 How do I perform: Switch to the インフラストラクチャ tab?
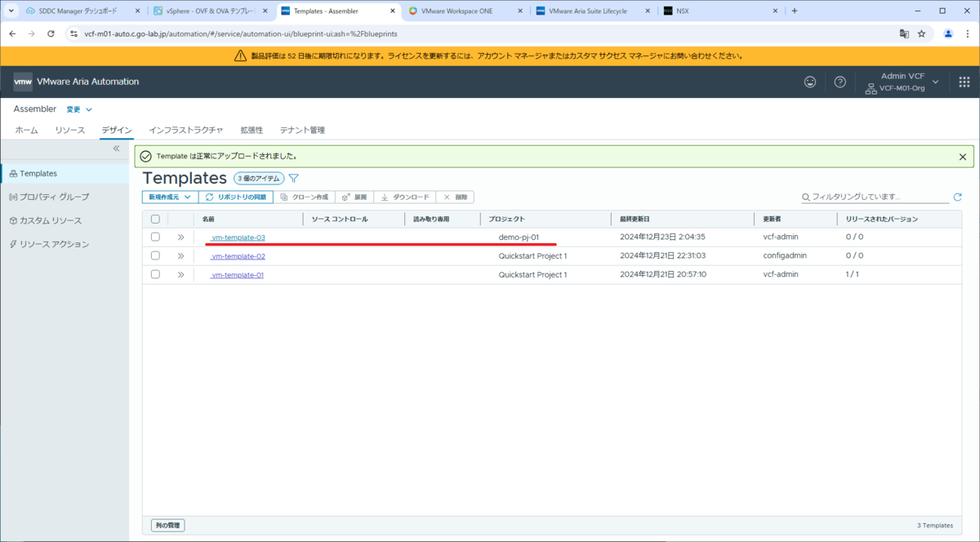[185, 130]
